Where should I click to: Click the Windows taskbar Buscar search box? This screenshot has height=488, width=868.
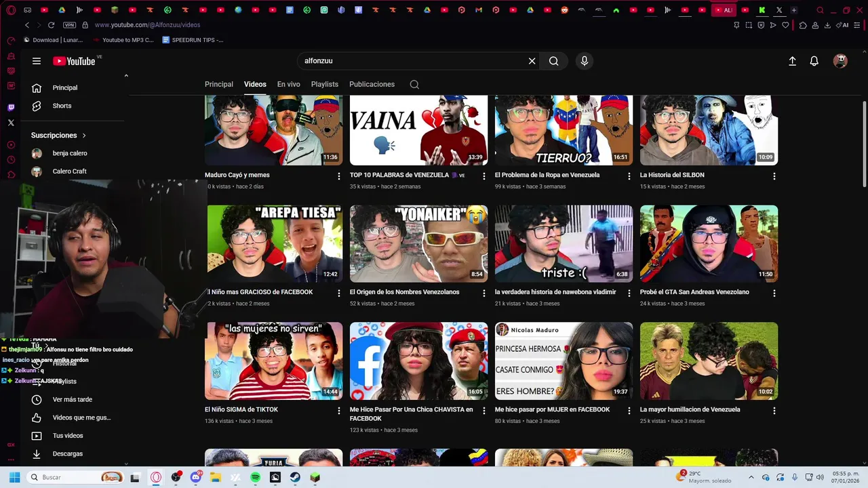(77, 477)
